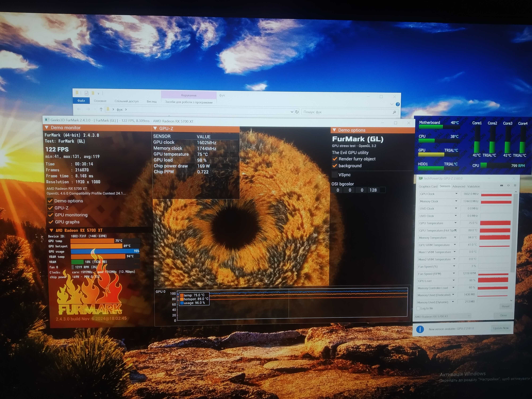The image size is (532, 399).
Task: Open GPU-Z hamburger menu icon
Action: tap(515, 185)
